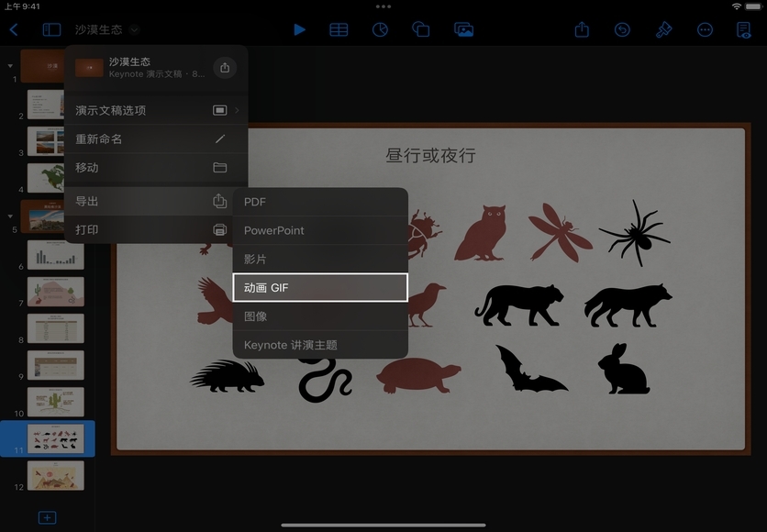Export the presentation as PDF
767x532 pixels.
tap(319, 202)
